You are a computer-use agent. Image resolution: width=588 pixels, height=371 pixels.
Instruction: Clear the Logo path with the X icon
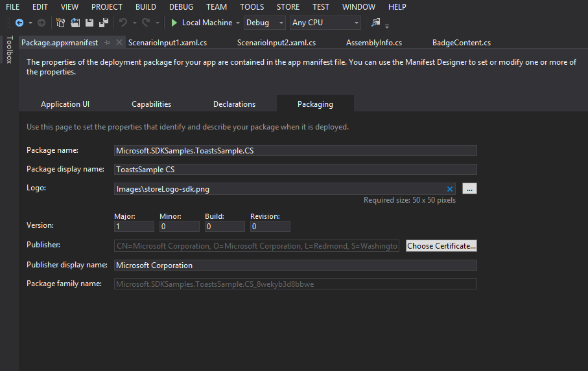click(x=450, y=189)
